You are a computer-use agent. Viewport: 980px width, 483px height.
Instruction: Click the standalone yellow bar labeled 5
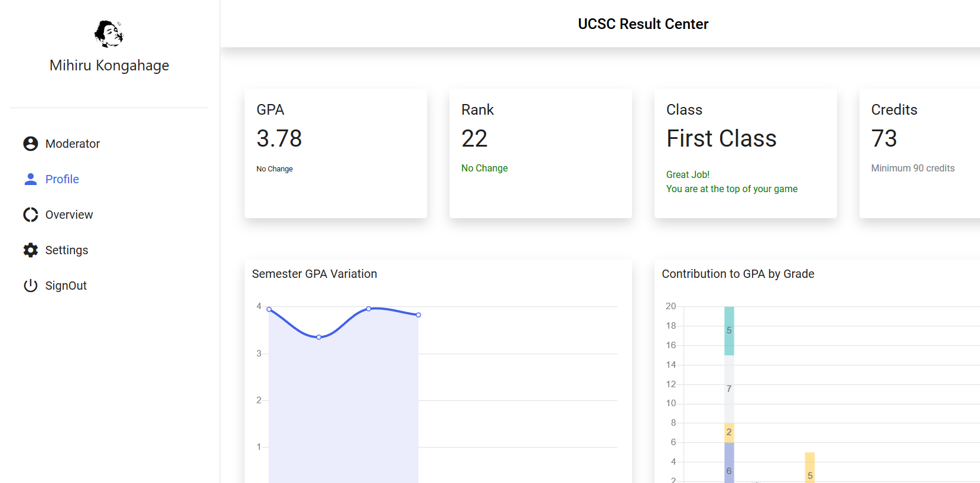tap(810, 468)
